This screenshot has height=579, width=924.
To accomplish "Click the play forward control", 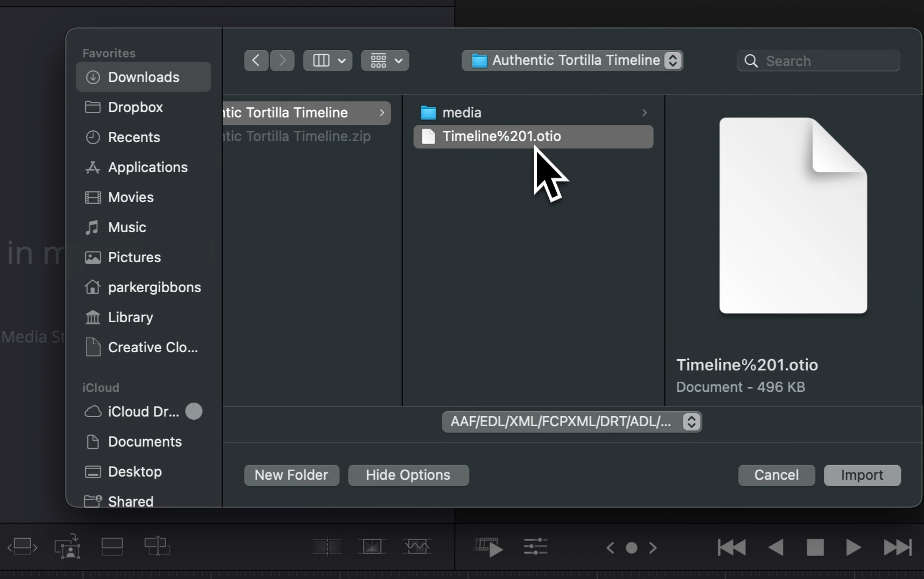I will [853, 547].
